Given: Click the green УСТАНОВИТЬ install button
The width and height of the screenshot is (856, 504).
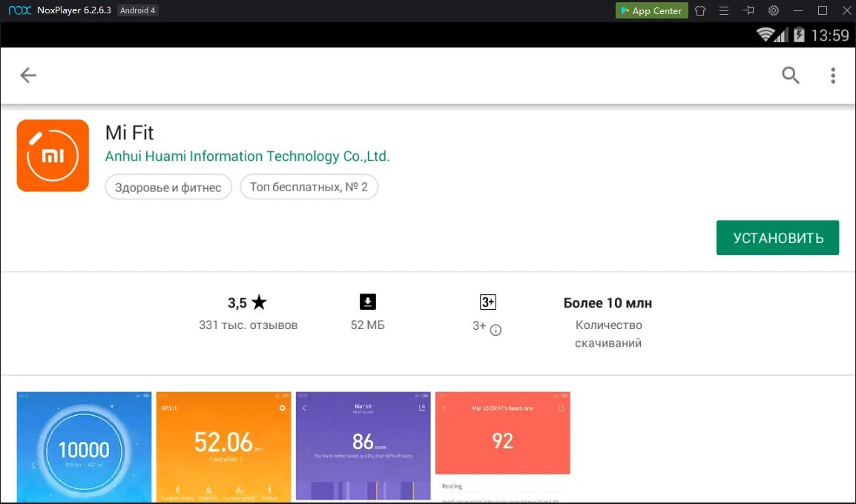Looking at the screenshot, I should coord(777,238).
